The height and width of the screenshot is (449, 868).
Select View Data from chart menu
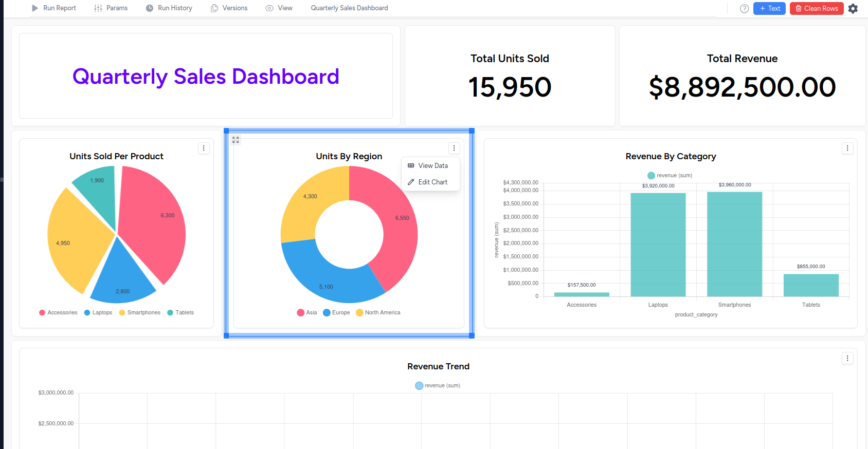[432, 165]
